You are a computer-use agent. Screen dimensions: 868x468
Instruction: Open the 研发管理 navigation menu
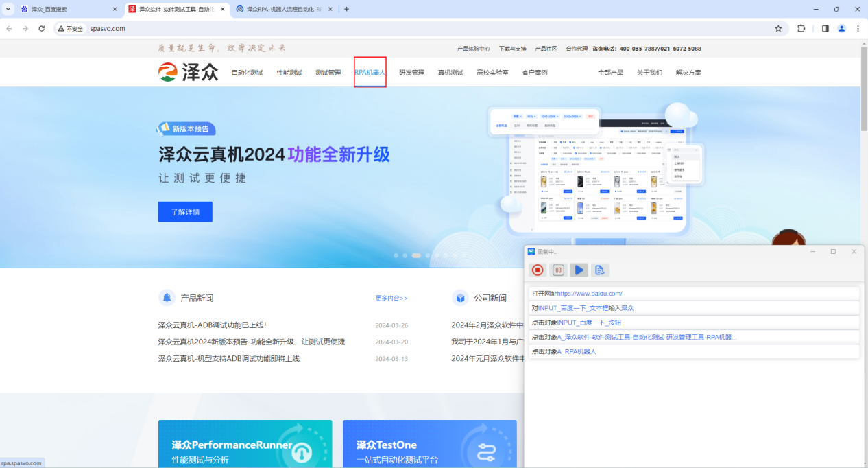412,73
